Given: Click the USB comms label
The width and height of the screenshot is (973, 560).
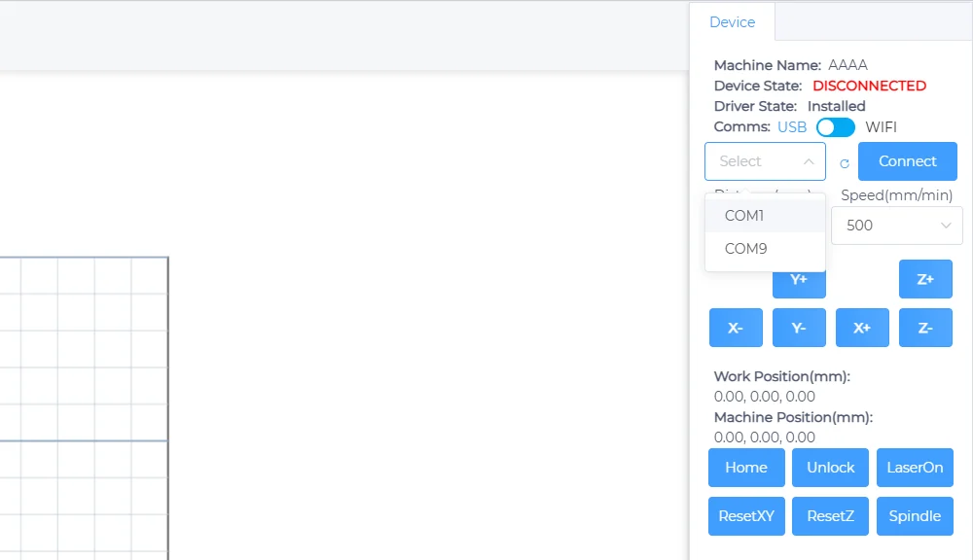Looking at the screenshot, I should coord(792,127).
